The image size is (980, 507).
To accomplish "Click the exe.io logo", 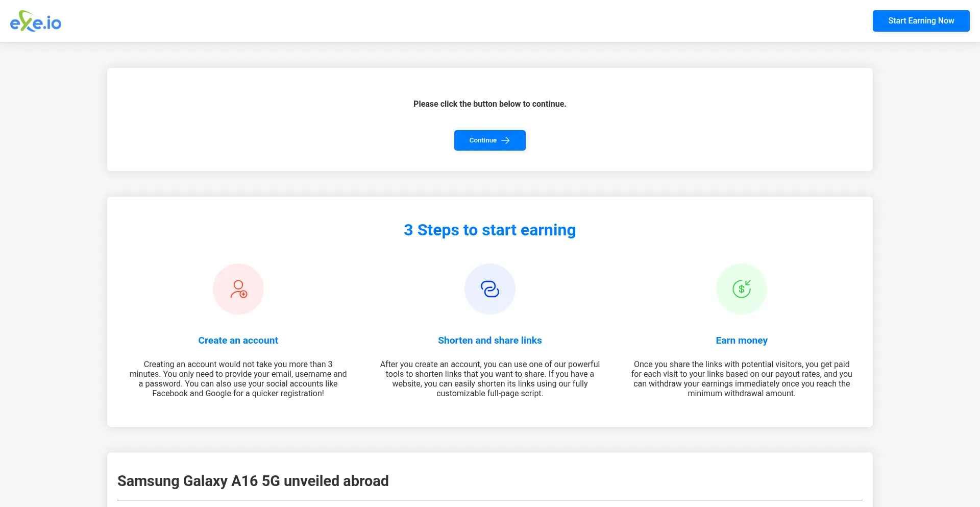I will (x=36, y=21).
